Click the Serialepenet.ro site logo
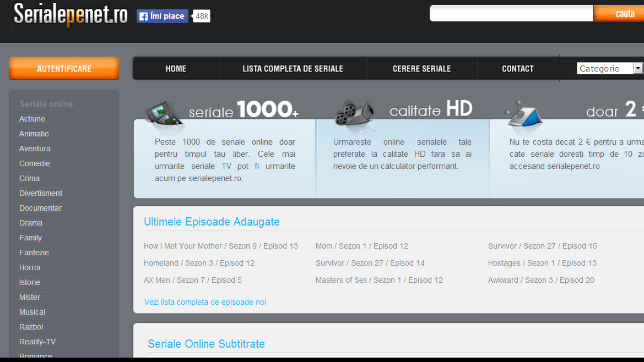The image size is (644, 362). [x=71, y=15]
